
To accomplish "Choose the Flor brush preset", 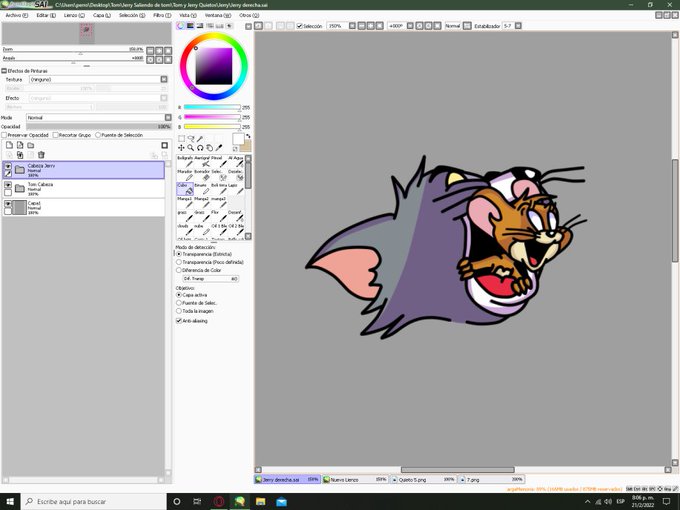I will click(218, 216).
